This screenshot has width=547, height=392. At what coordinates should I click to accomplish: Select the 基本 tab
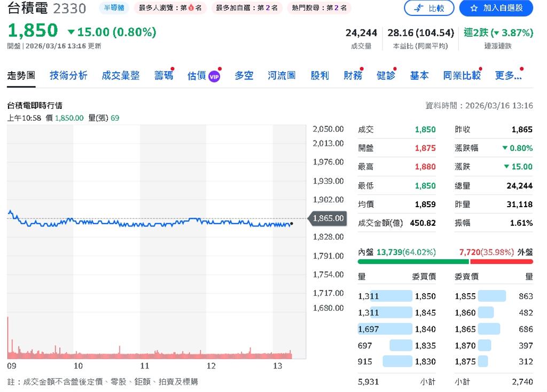tap(419, 75)
